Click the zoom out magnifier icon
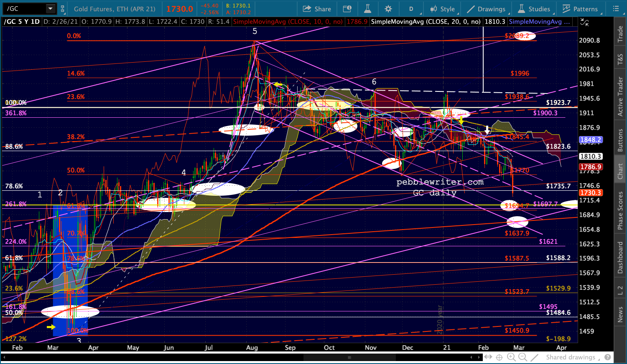The image size is (627, 364). pos(522,357)
